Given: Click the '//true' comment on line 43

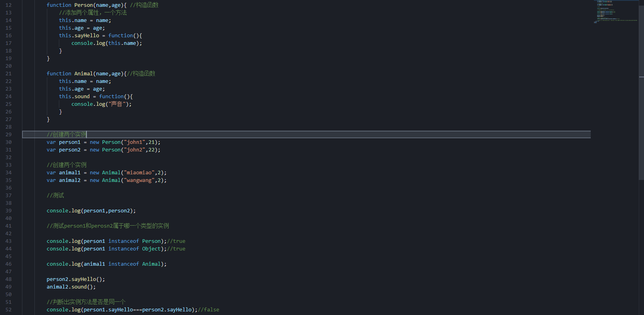Looking at the screenshot, I should tap(176, 241).
